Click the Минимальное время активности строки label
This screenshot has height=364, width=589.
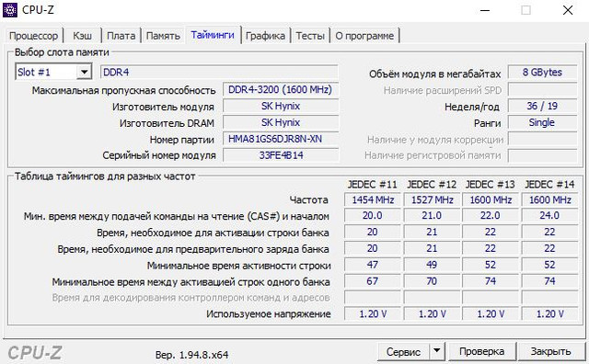click(239, 266)
